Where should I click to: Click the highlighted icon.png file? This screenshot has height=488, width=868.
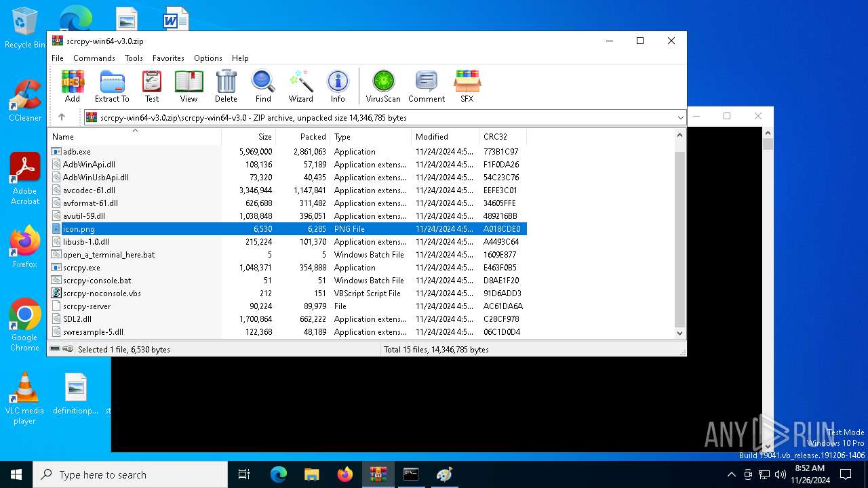click(x=288, y=229)
